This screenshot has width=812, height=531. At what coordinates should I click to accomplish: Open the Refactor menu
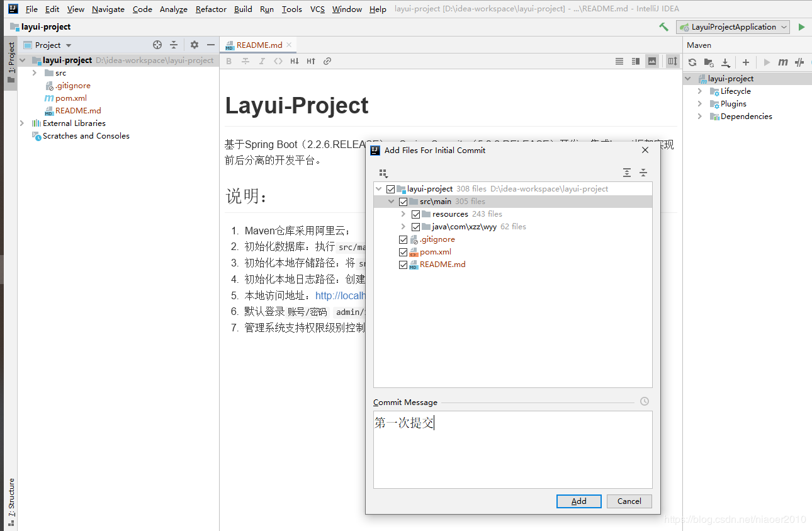211,9
